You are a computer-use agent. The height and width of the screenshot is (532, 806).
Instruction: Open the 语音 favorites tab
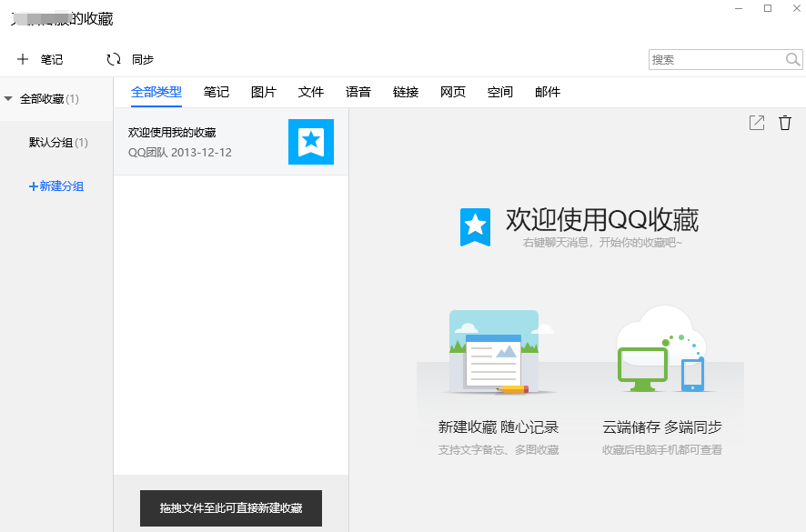pos(358,92)
